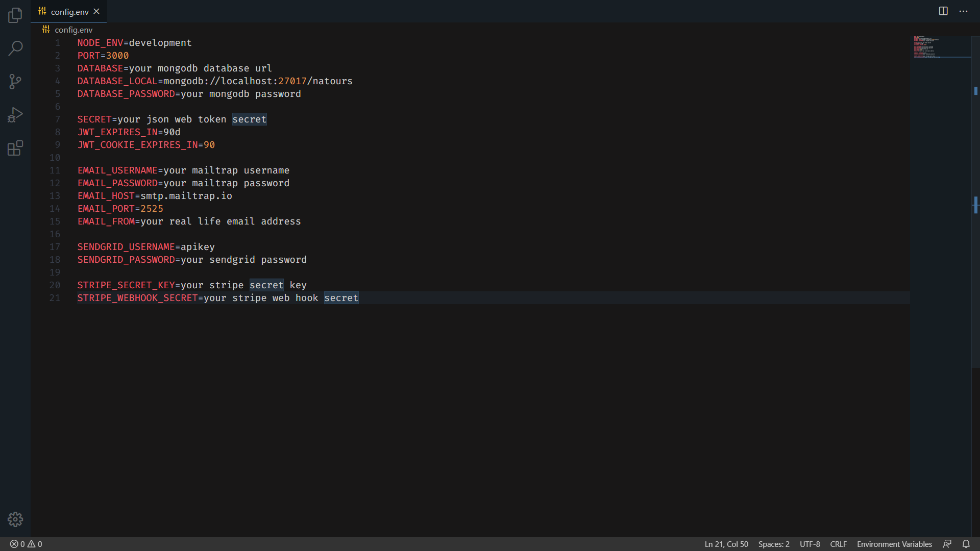
Task: Click the Split Editor Right icon
Action: (943, 11)
